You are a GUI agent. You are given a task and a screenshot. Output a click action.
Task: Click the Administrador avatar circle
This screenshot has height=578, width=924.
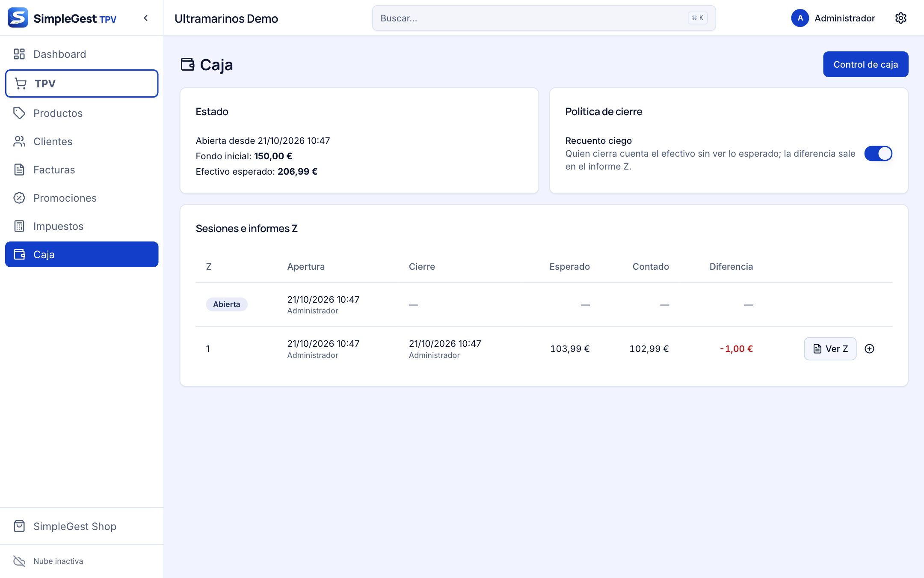point(800,18)
